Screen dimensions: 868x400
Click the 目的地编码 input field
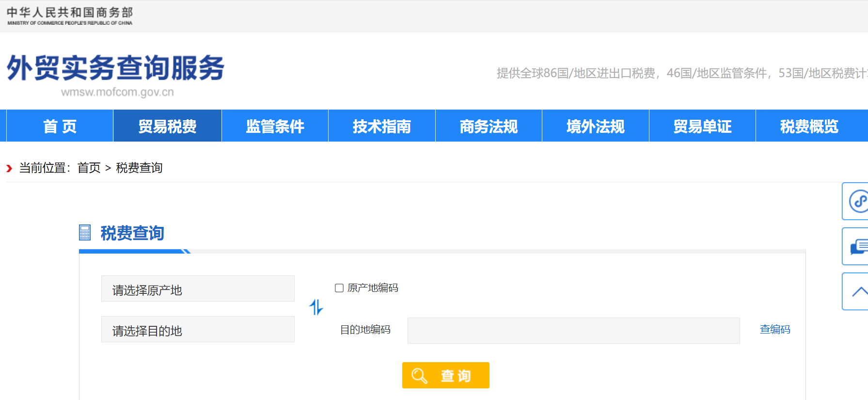[x=573, y=331]
